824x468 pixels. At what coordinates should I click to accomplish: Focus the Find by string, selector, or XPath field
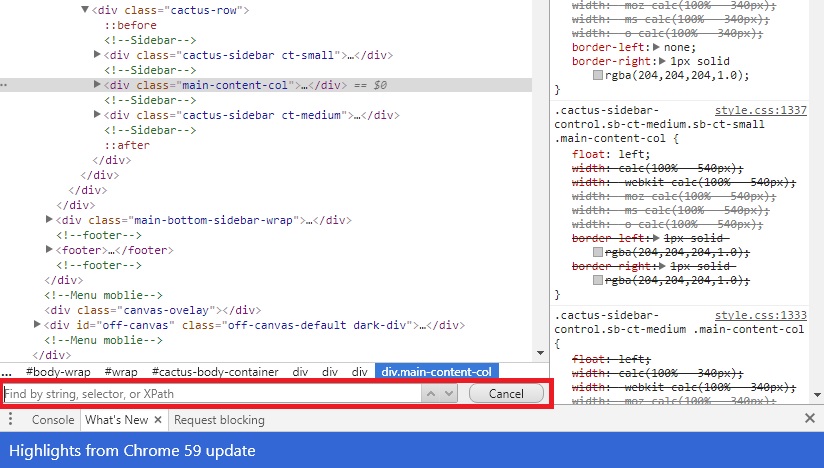212,393
